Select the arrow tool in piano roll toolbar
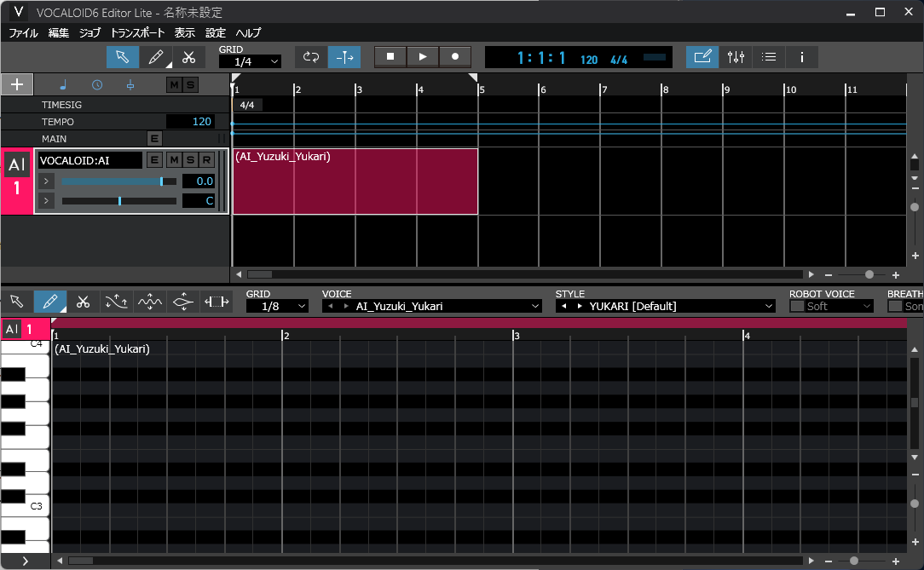The width and height of the screenshot is (924, 570). point(17,302)
